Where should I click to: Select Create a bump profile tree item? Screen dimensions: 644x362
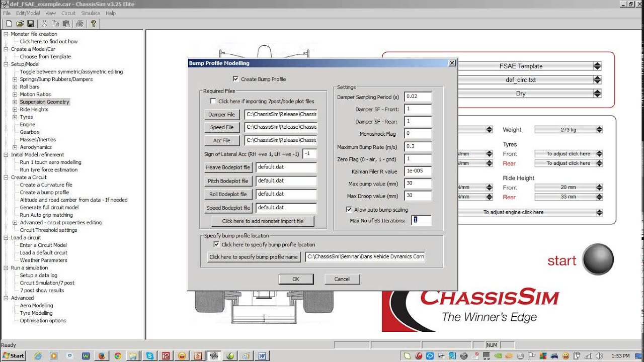[44, 192]
